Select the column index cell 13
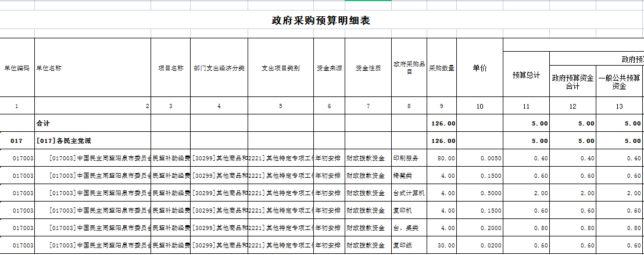The image size is (644, 255). click(620, 106)
